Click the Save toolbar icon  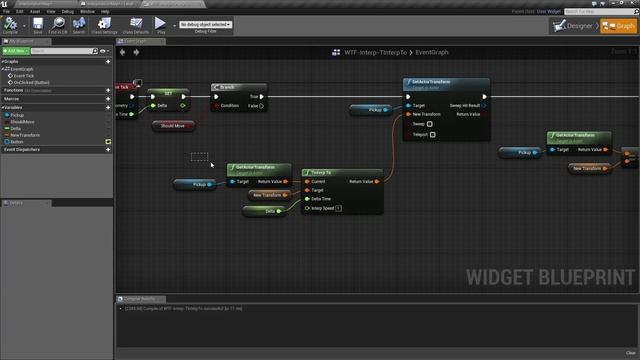38,25
